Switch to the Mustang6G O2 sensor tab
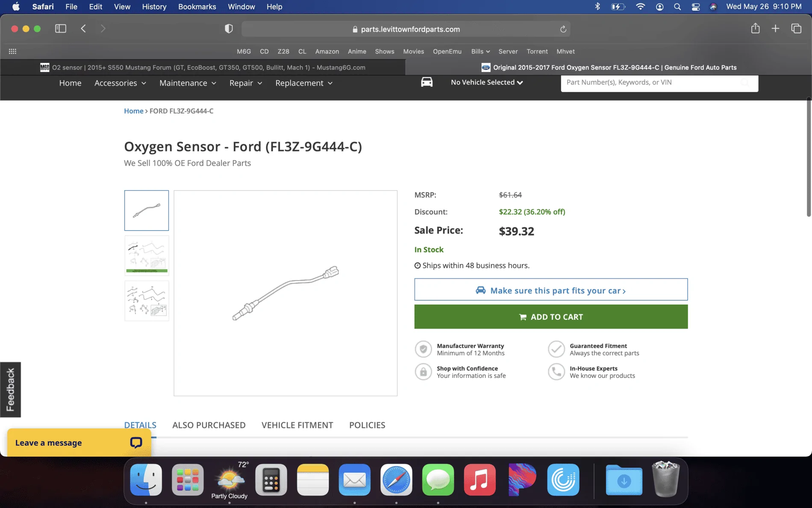Viewport: 812px width, 508px height. pyautogui.click(x=203, y=67)
